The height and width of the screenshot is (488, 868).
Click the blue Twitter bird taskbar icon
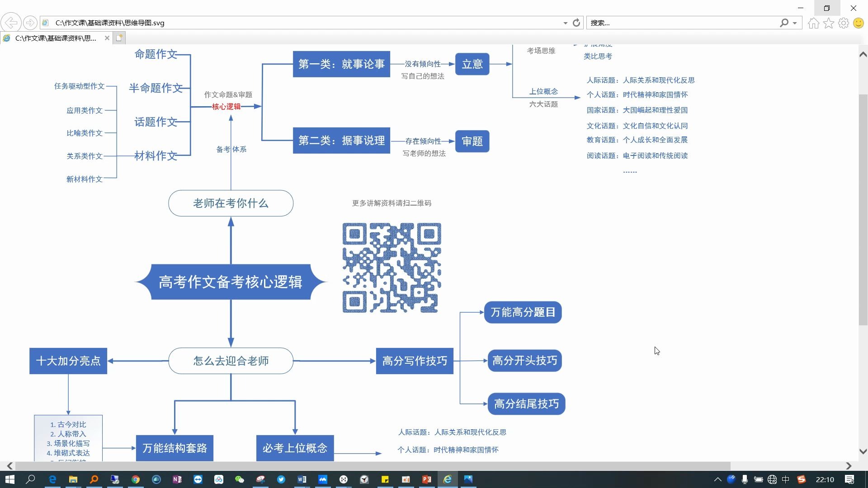click(x=281, y=479)
